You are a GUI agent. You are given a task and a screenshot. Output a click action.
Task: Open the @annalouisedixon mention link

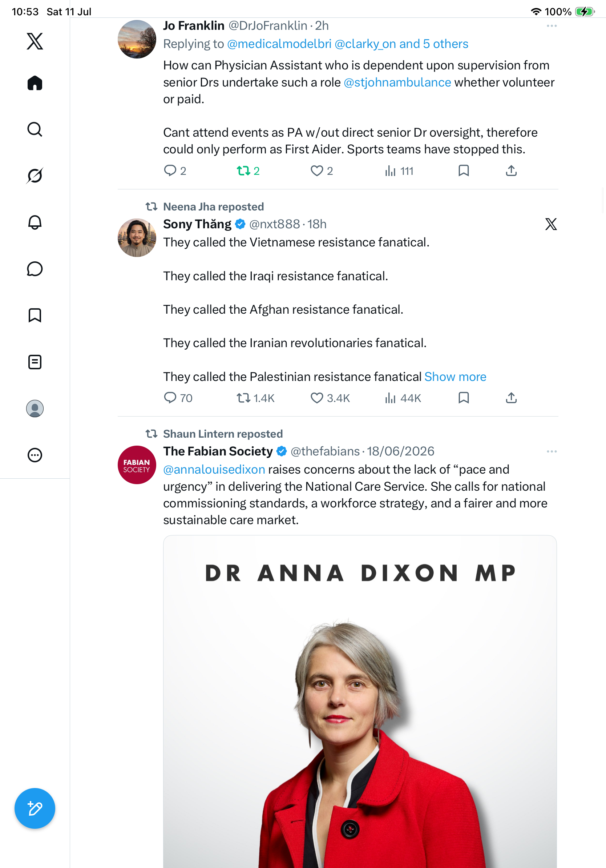click(x=214, y=469)
